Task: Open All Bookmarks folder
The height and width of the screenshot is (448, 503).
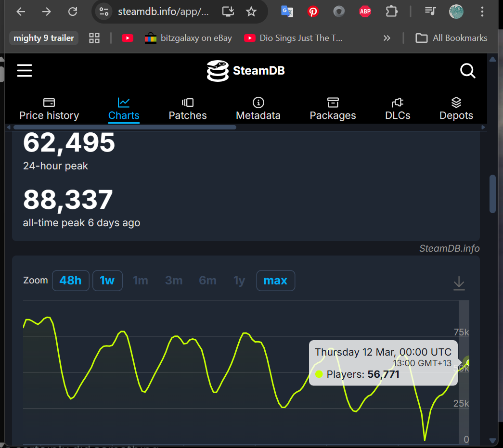Action: 451,38
